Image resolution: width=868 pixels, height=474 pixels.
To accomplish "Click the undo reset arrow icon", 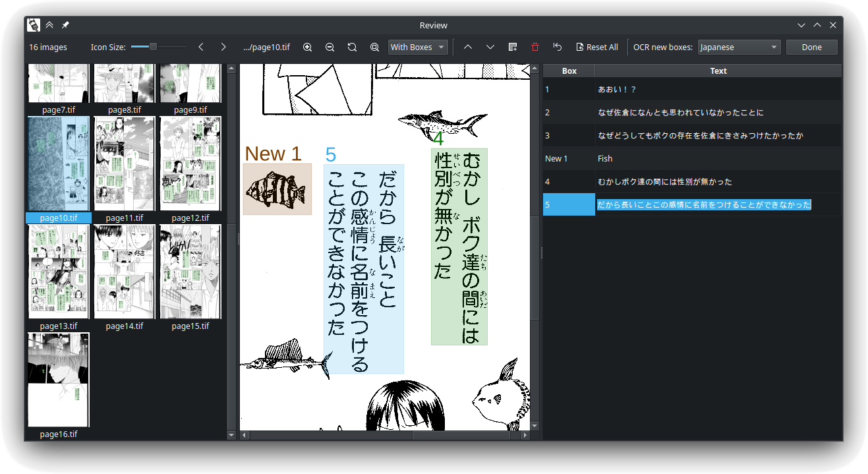I will coord(558,47).
